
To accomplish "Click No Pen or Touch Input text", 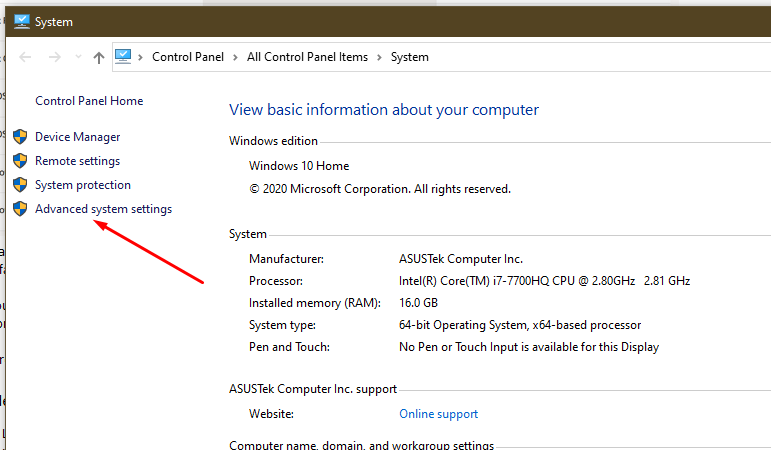I will point(529,347).
